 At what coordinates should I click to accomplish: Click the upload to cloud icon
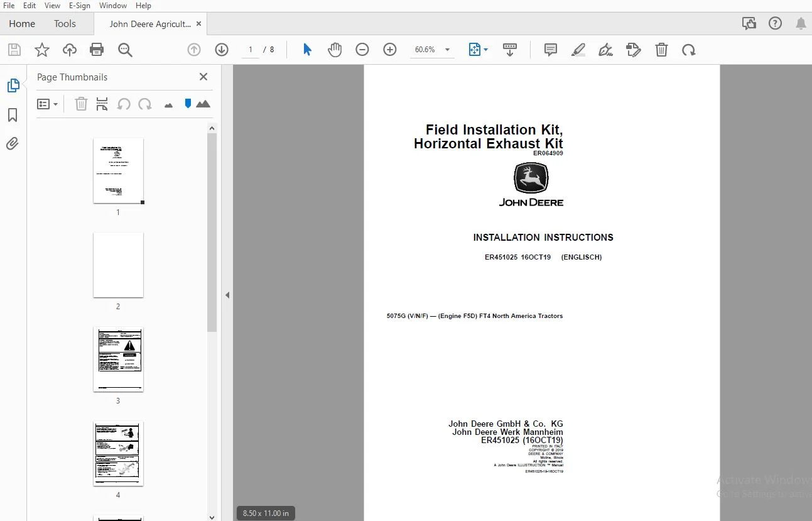coord(70,50)
